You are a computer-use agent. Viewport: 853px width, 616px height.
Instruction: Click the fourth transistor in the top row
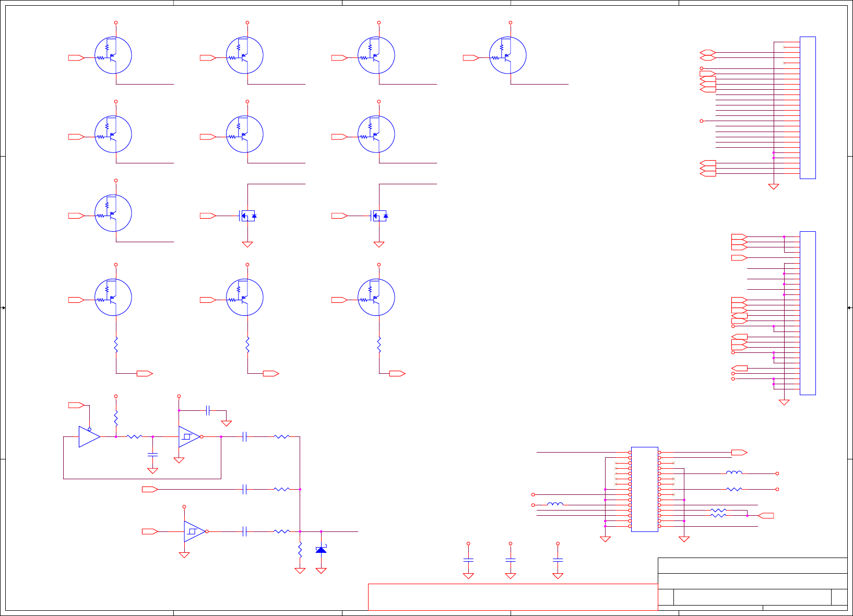(x=508, y=55)
